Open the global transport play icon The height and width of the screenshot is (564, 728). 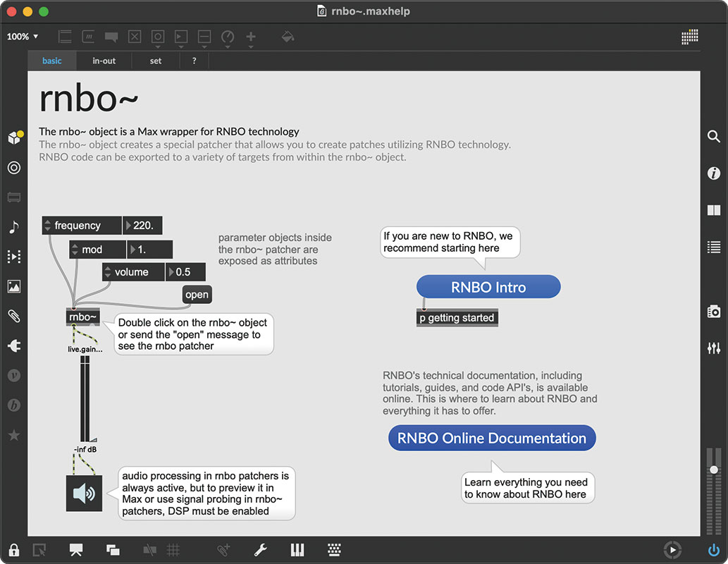pos(672,551)
